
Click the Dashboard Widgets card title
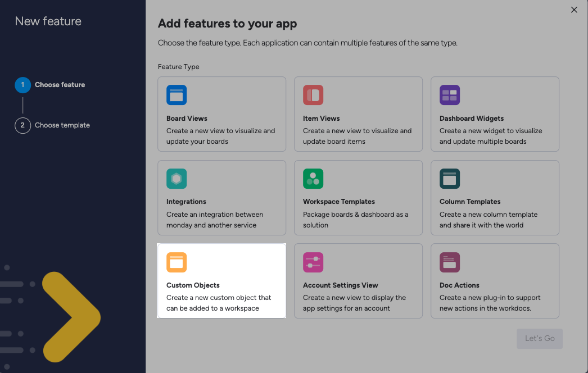coord(472,119)
